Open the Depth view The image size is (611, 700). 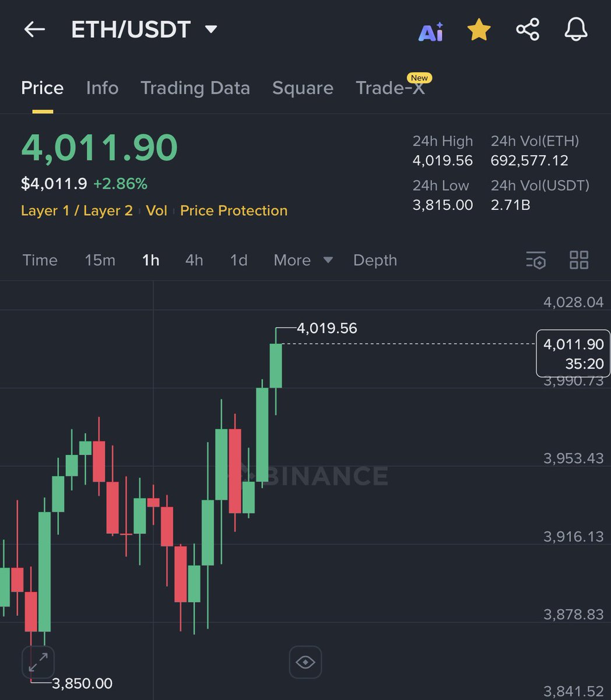pos(375,260)
